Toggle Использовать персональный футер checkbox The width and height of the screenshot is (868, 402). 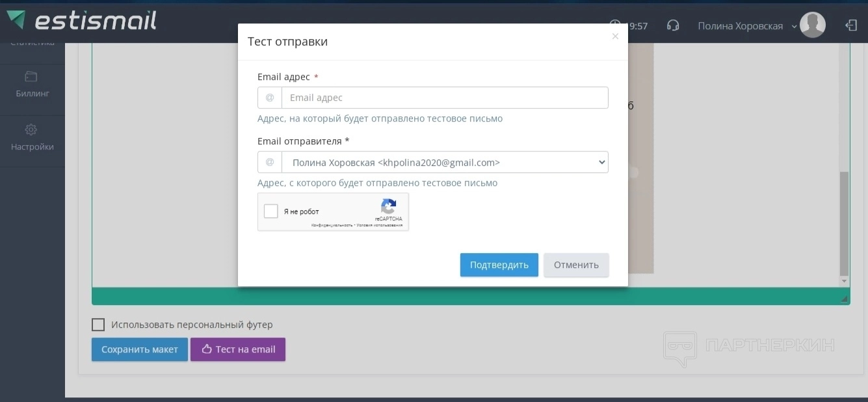click(98, 325)
